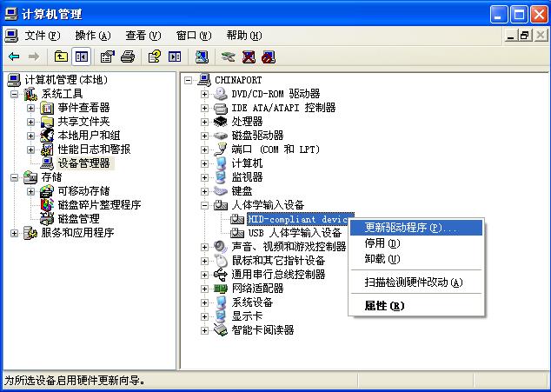Image resolution: width=551 pixels, height=392 pixels.
Task: Click the Help question mark toolbar icon
Action: [155, 56]
